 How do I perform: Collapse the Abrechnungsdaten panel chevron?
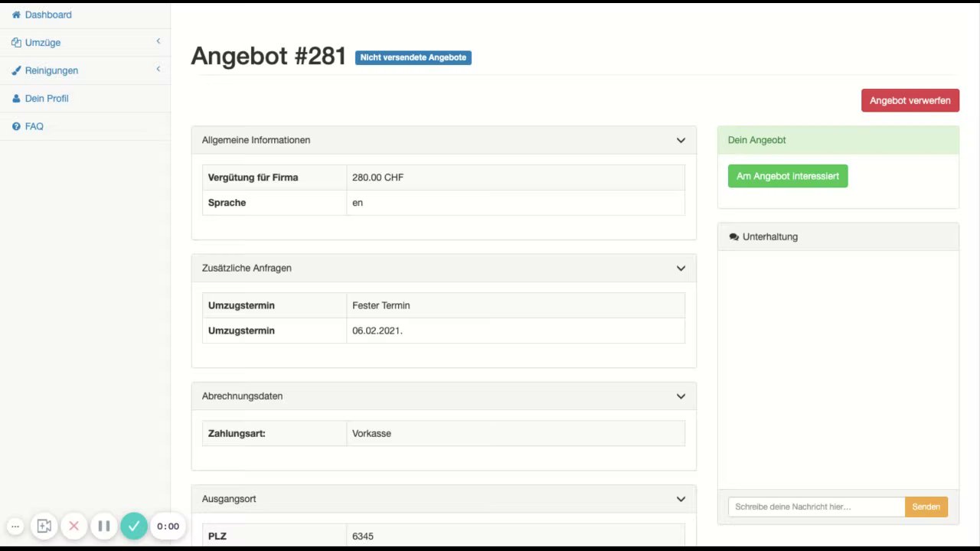click(681, 396)
